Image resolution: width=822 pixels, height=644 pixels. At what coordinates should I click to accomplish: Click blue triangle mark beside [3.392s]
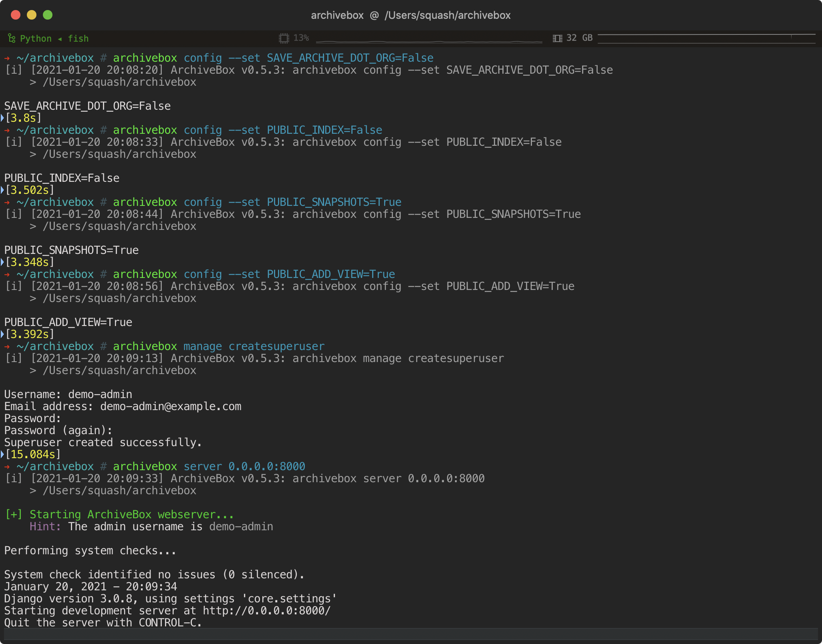pos(2,334)
